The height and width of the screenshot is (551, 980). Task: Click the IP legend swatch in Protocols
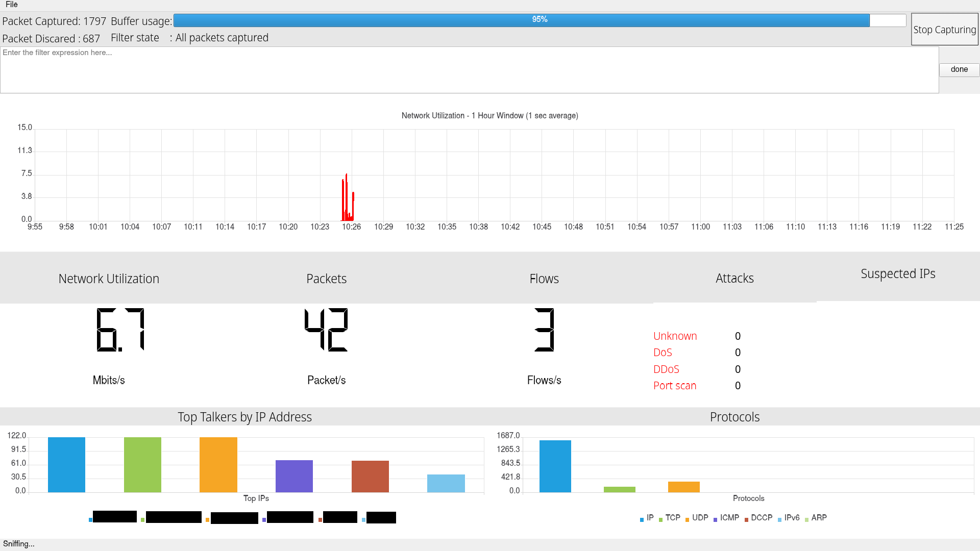tap(642, 520)
